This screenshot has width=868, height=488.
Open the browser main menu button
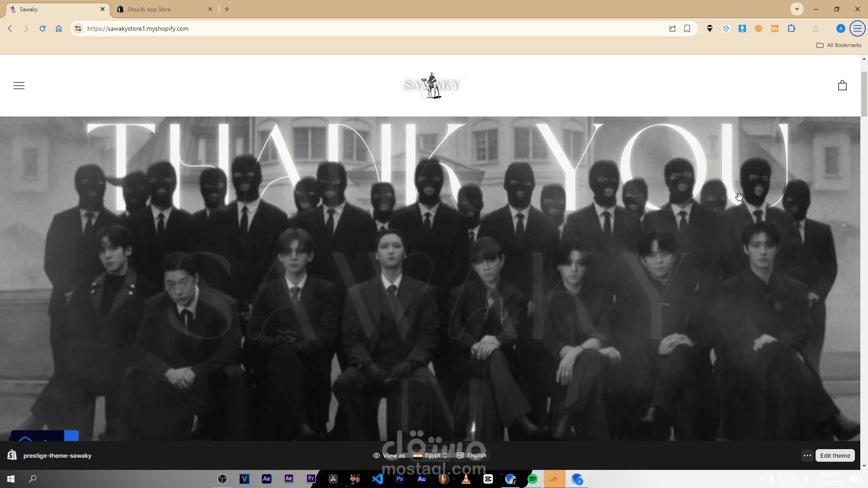pyautogui.click(x=857, y=28)
